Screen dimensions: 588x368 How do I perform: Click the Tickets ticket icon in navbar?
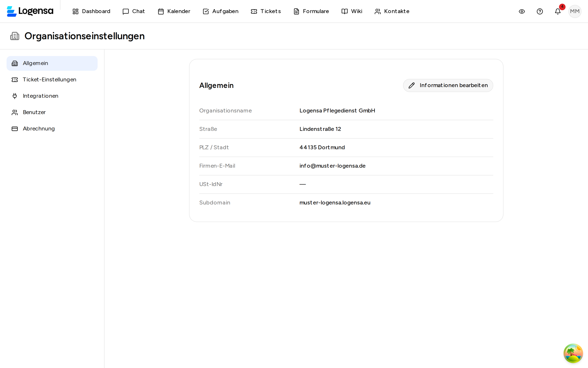click(x=254, y=11)
